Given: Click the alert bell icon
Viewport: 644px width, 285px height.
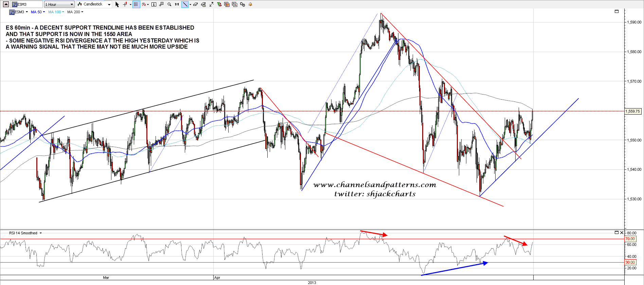Looking at the screenshot, I should tap(250, 4).
